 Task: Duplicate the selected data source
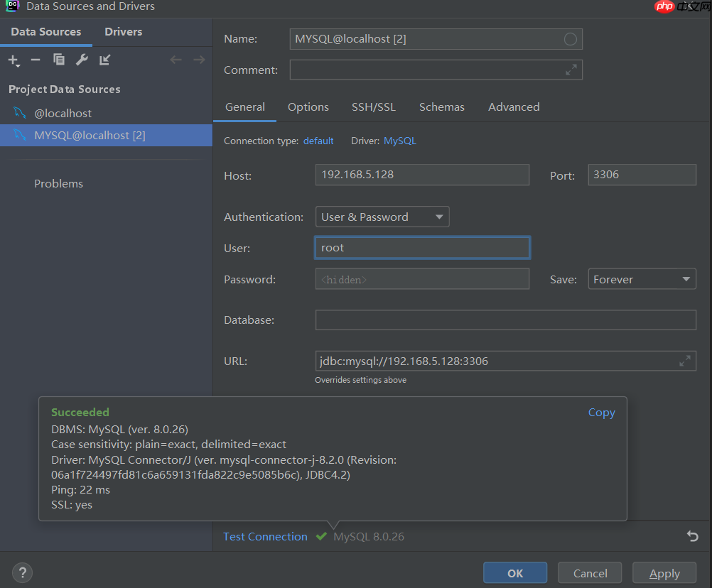point(58,60)
